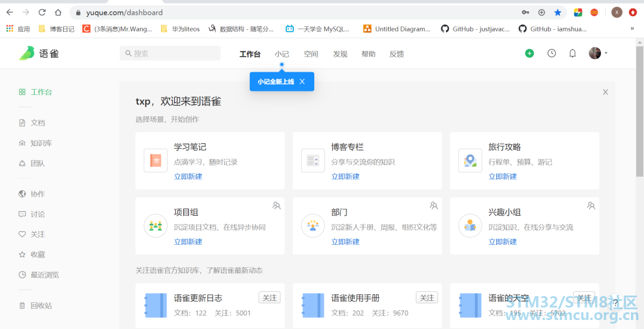The height and width of the screenshot is (329, 644).
Task: Dismiss the welcome panel with X
Action: (605, 92)
